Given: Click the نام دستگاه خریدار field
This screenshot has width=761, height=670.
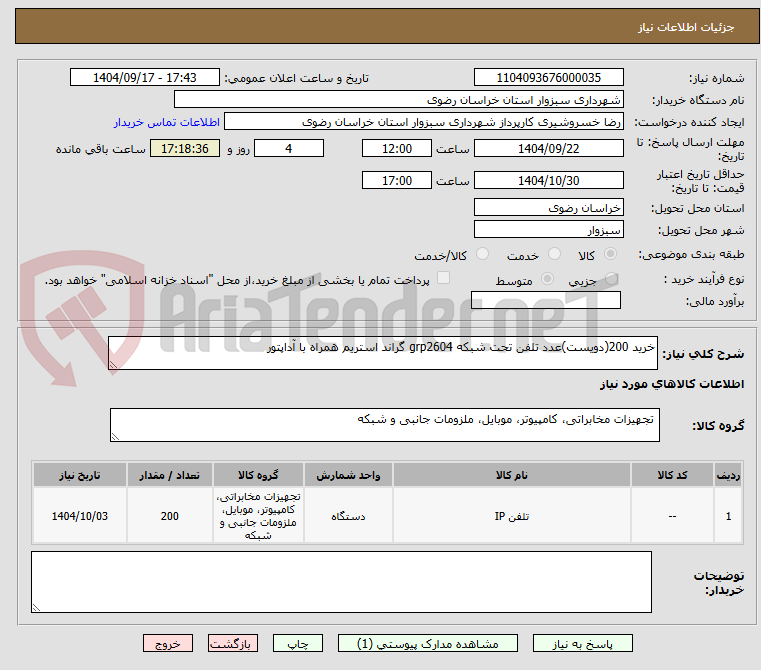Looking at the screenshot, I should click(x=398, y=100).
